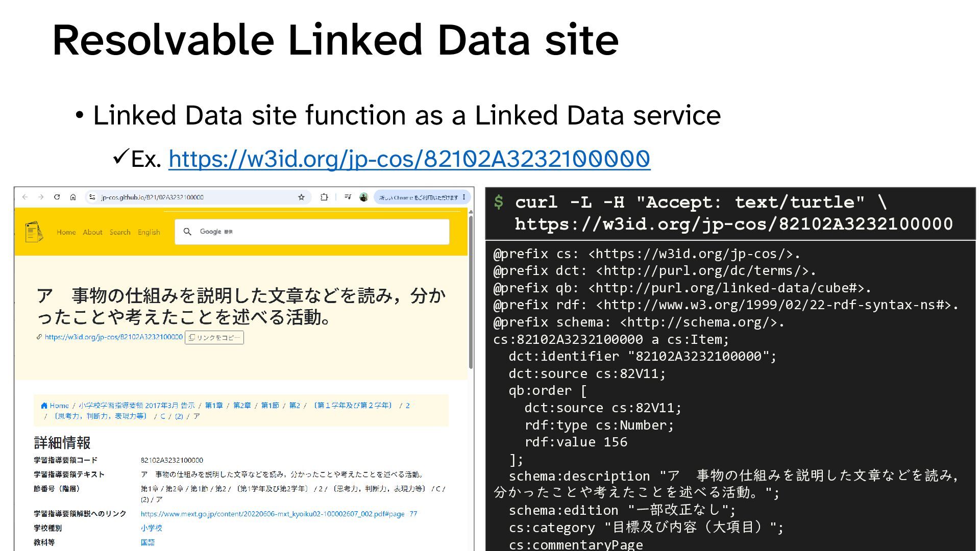Click the browser address bar URL
Screen dimensions: 980x551
(x=152, y=197)
